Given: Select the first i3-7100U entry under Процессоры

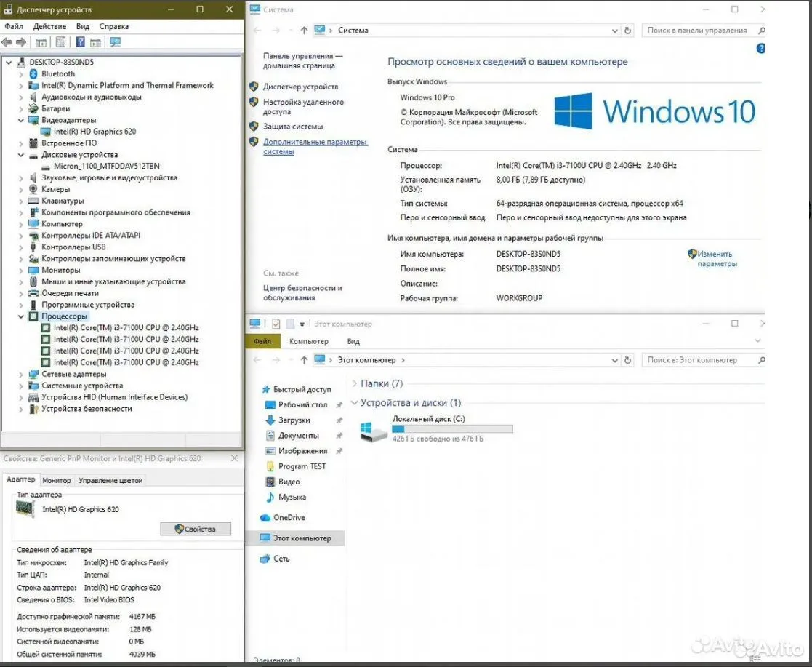Looking at the screenshot, I should 126,328.
